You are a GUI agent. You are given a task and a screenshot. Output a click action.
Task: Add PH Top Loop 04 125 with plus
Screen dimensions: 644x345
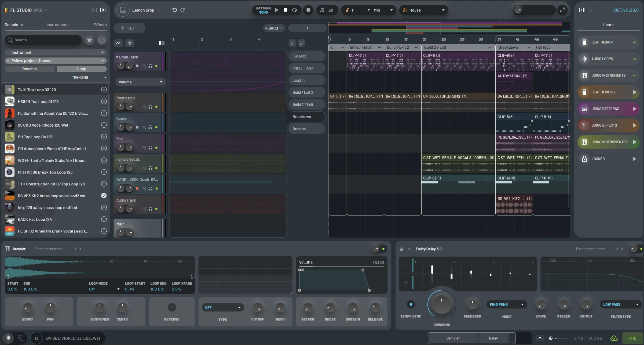click(x=104, y=137)
